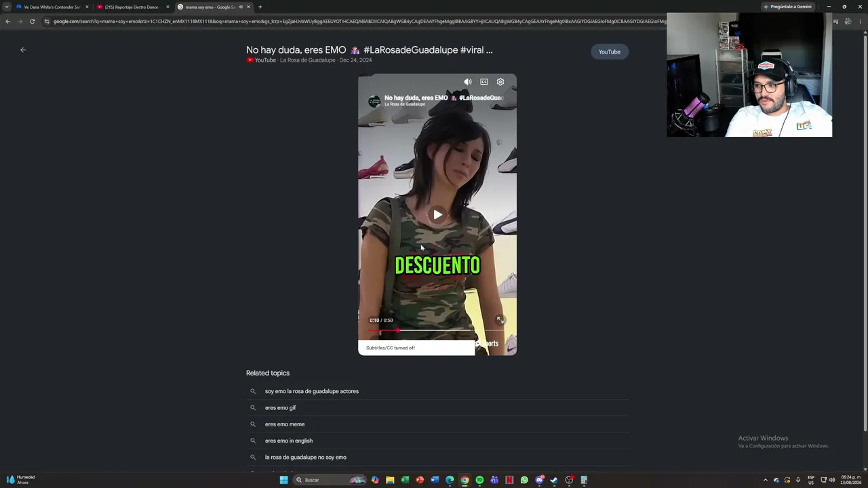The width and height of the screenshot is (868, 488).
Task: Open the volume control in system tray
Action: [x=832, y=480]
